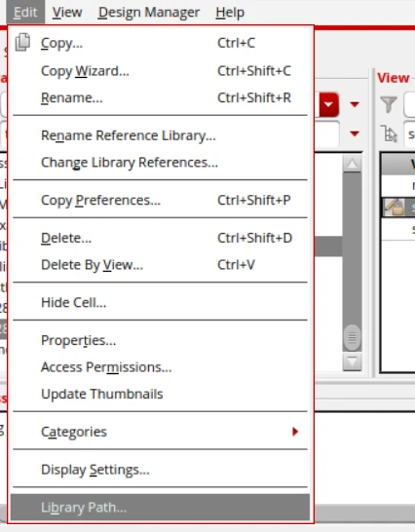Click the tree hierarchy icon in View panel

point(389,133)
